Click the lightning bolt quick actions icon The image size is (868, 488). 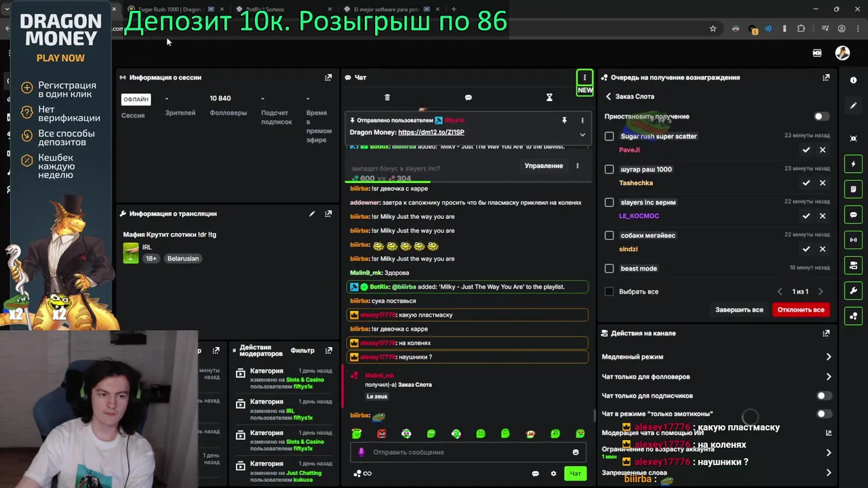tap(853, 164)
